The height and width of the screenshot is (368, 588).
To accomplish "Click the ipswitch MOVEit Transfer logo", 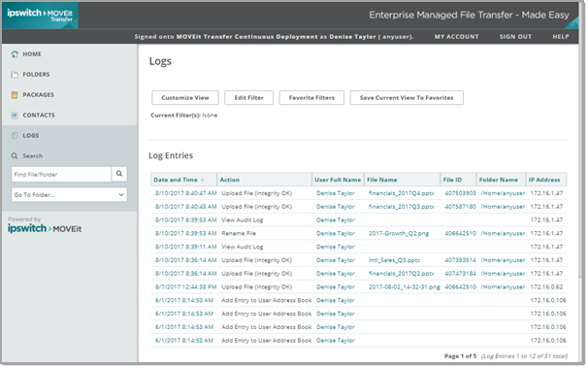I will [x=40, y=16].
